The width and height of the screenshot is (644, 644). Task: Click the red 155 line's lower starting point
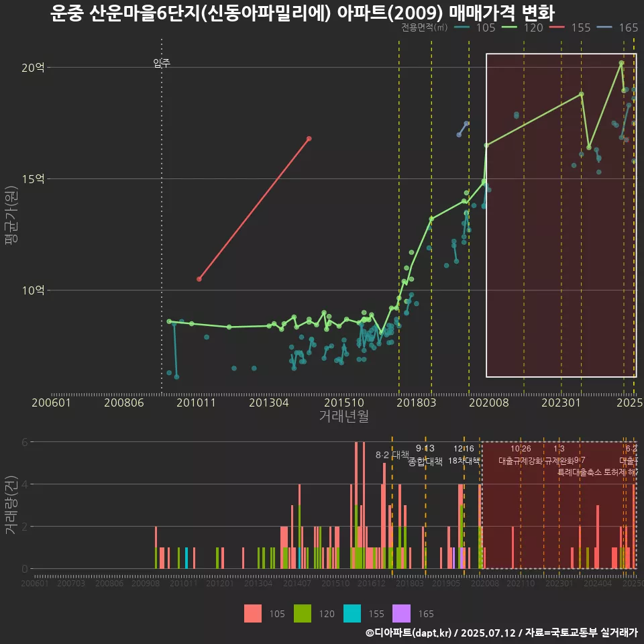[x=199, y=279]
